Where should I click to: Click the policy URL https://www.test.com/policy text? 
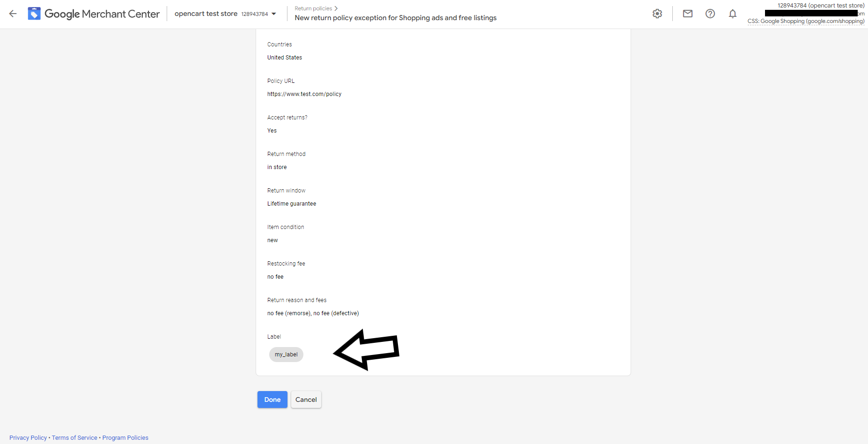[x=304, y=94]
